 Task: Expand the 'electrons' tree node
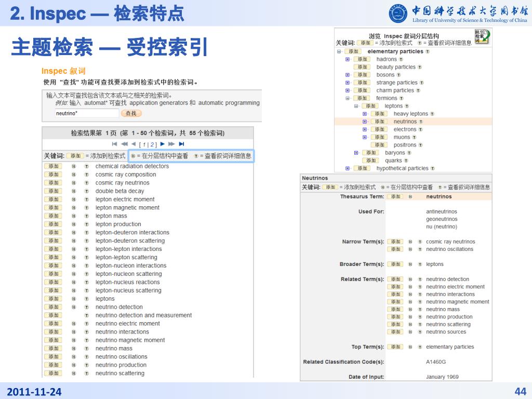pyautogui.click(x=364, y=129)
